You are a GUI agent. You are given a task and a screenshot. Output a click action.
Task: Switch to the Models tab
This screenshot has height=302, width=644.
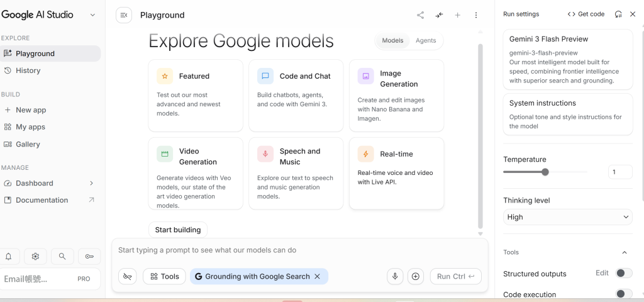click(392, 41)
